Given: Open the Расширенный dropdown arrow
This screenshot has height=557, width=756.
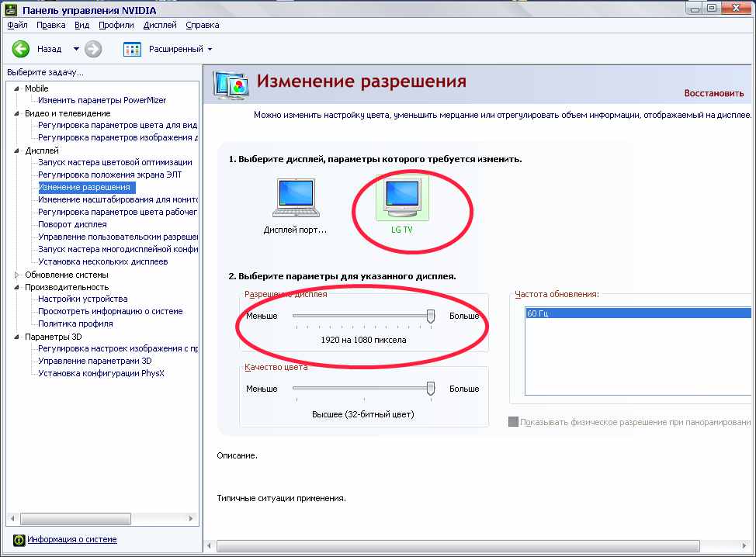Looking at the screenshot, I should [x=210, y=49].
